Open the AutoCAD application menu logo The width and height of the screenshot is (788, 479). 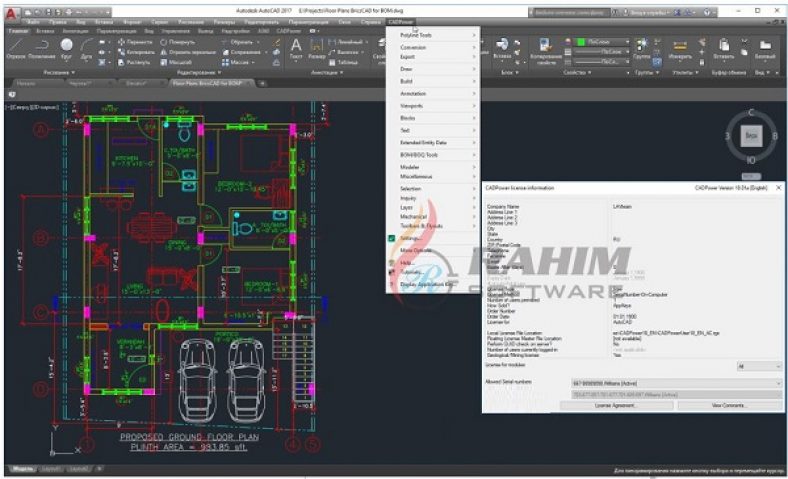point(10,10)
